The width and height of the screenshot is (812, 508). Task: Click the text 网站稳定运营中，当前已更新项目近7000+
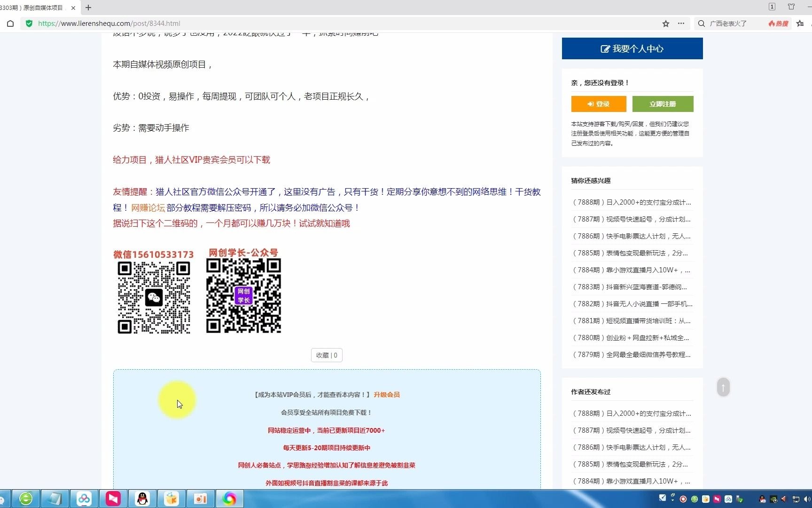326,430
